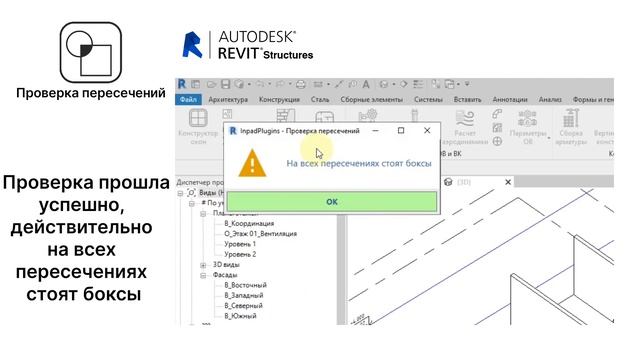Open the Файл menu tab

tap(188, 99)
